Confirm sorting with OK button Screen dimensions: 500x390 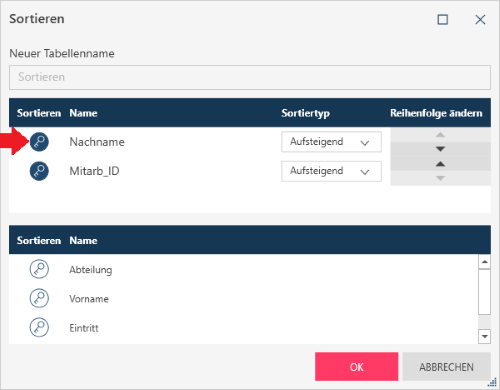tap(357, 367)
